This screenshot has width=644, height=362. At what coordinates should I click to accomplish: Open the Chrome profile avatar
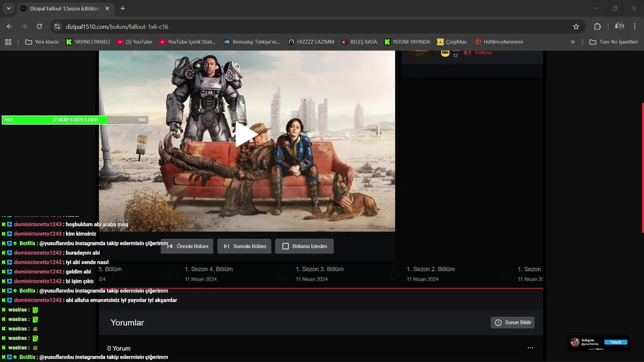point(619,26)
